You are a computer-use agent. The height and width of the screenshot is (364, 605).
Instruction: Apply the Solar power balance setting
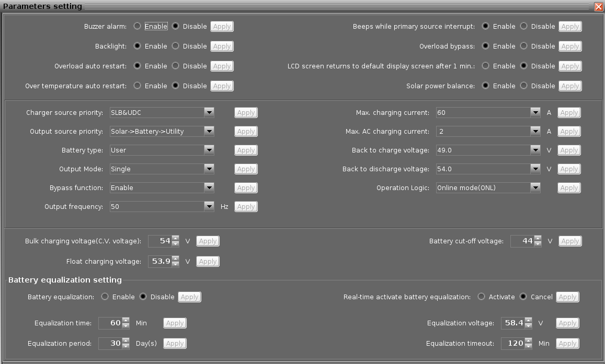(570, 86)
